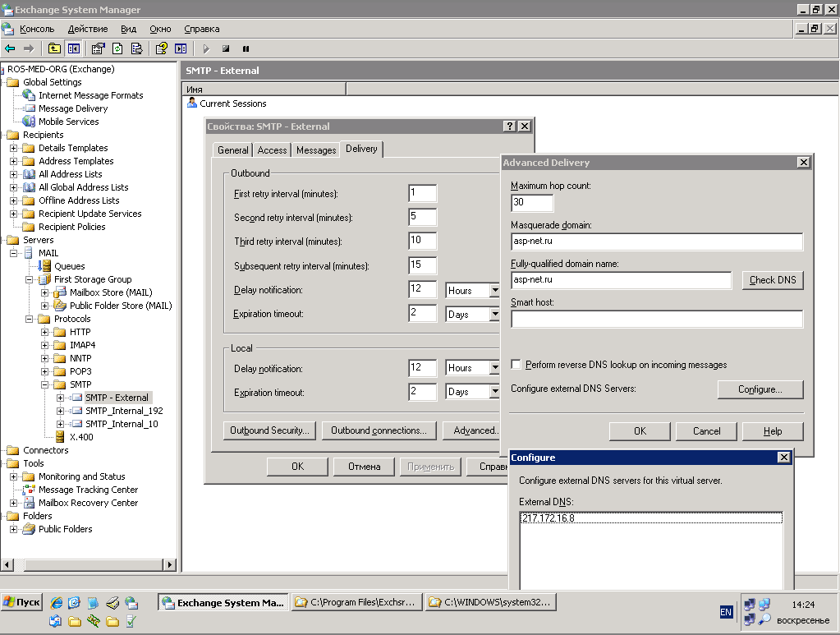Toggle the Show/Hide console tree icon
This screenshot has width=840, height=635.
74,48
